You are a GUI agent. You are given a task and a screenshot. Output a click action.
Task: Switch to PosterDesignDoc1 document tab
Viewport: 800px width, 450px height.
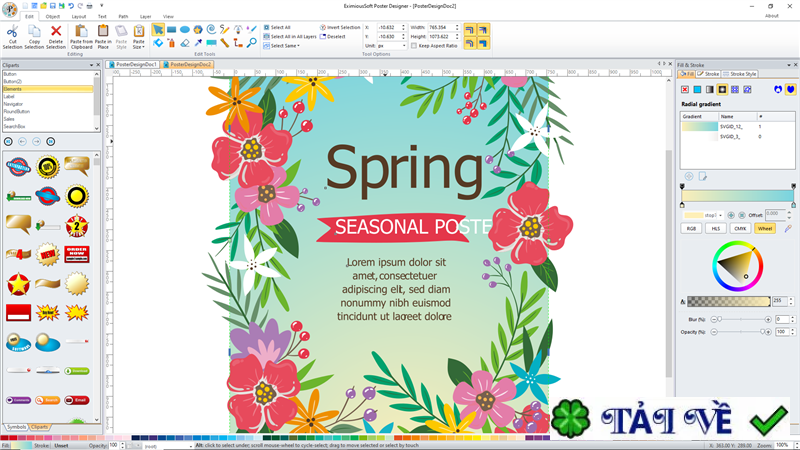tap(133, 64)
